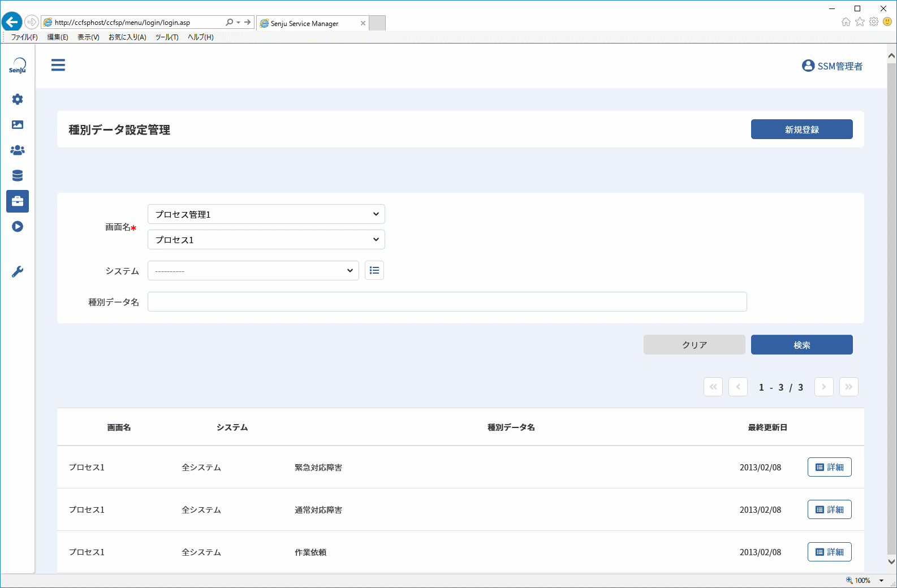Viewport: 897px width, 588px height.
Task: Open the お気に入り(A) menu
Action: 127,37
